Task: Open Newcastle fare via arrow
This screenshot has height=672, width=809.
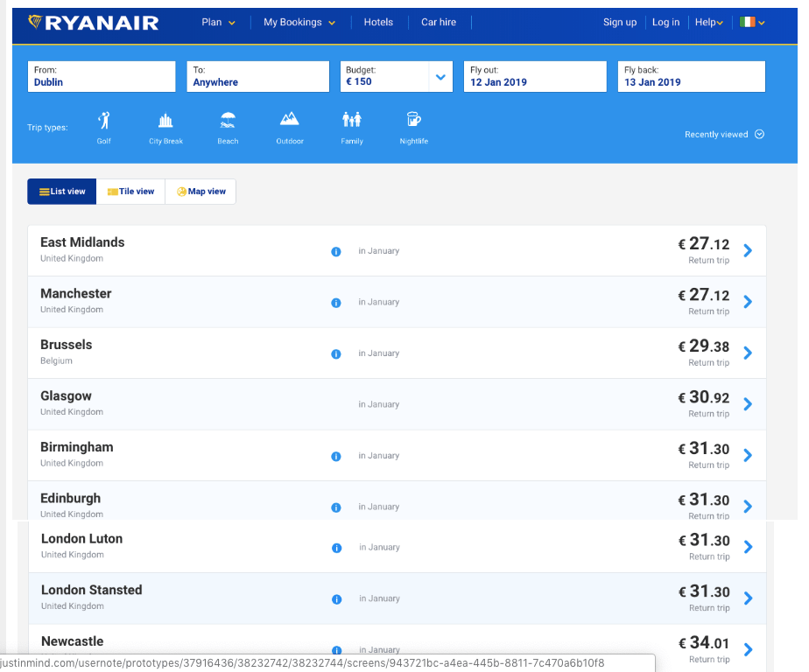Action: [748, 649]
